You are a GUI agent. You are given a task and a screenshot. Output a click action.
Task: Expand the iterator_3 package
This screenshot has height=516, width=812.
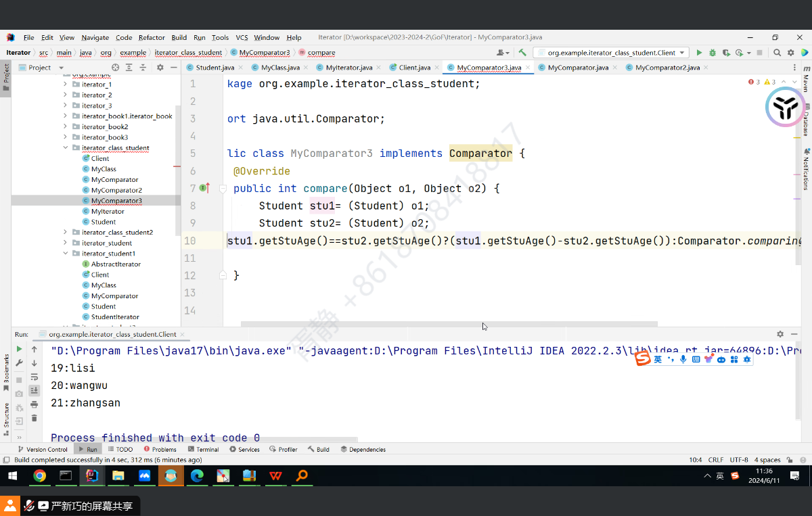66,105
